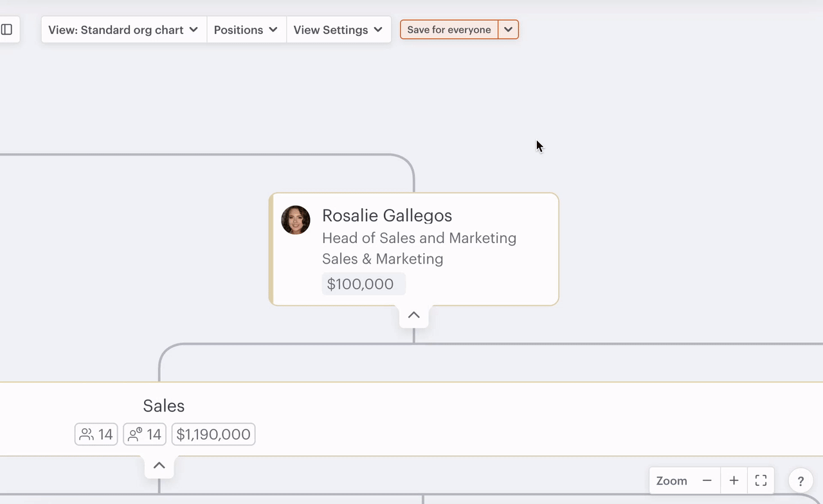Zoom in using the plus icon
The height and width of the screenshot is (504, 823).
734,480
